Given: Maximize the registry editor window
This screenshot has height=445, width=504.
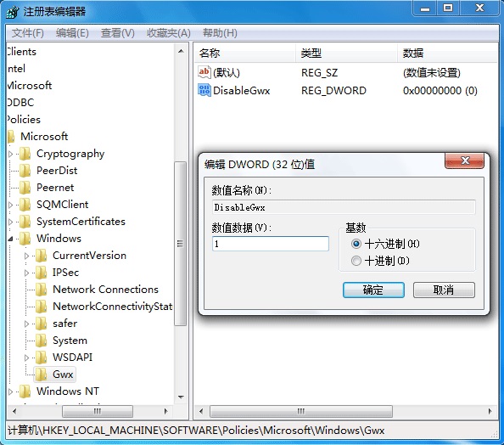Looking at the screenshot, I should pyautogui.click(x=448, y=8).
